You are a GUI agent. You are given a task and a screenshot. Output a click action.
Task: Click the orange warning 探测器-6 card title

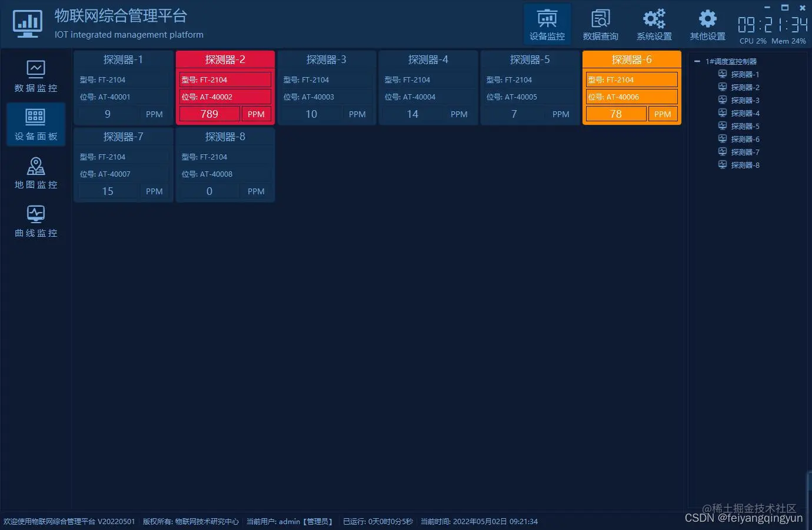coord(632,59)
